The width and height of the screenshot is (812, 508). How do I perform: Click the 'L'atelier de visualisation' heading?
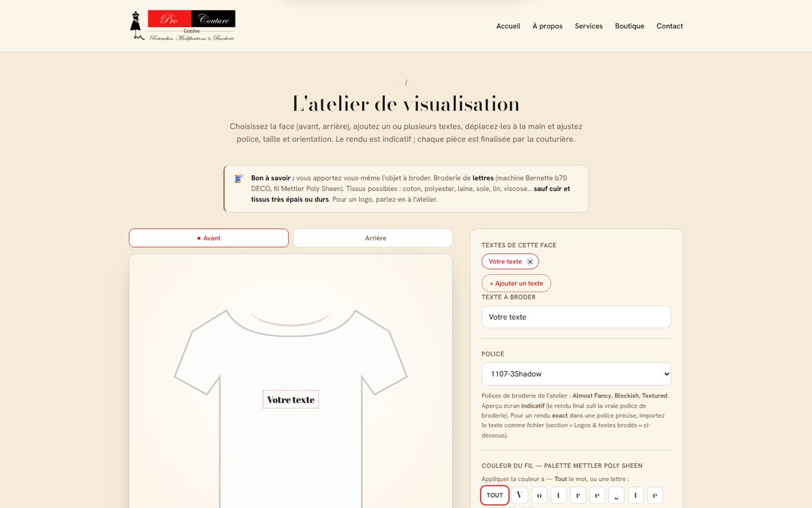[406, 104]
